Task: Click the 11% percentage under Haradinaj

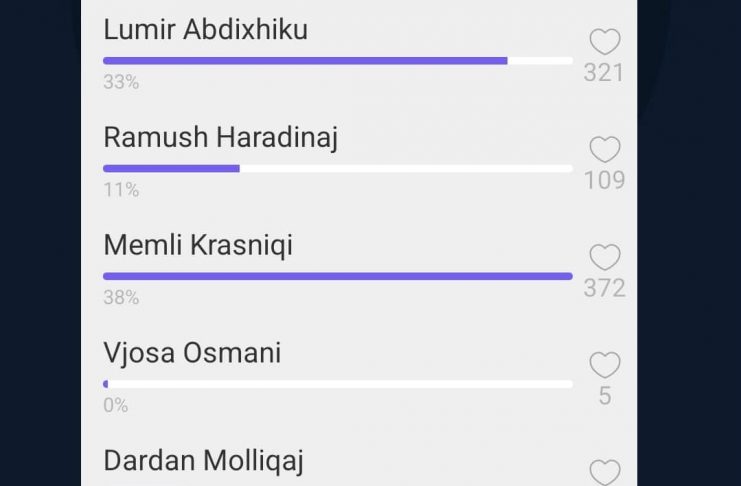Action: [120, 189]
